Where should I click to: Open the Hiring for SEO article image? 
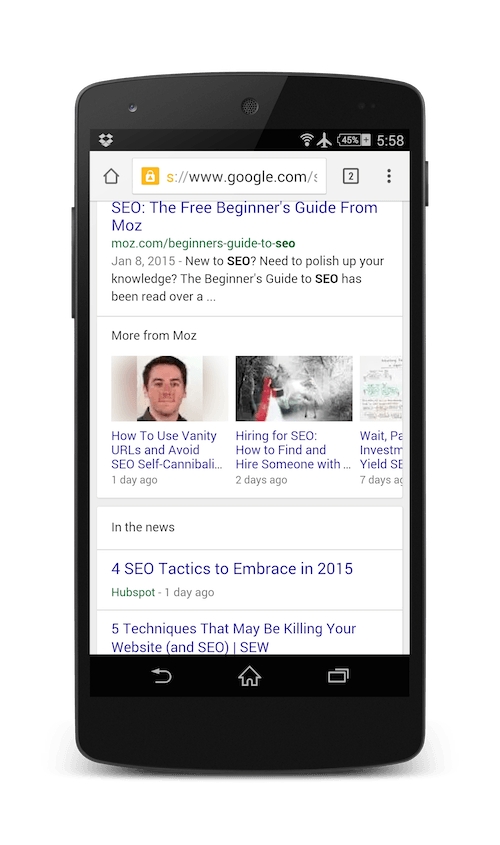coord(294,388)
